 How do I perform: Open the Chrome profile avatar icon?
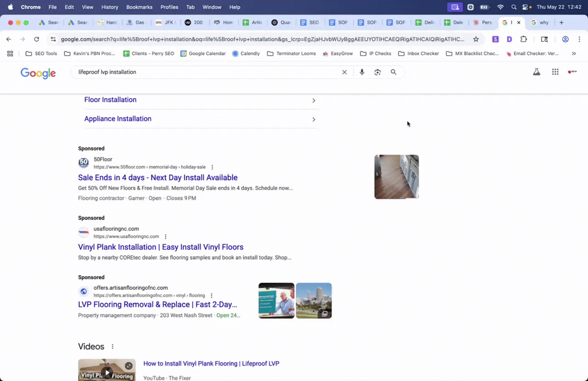click(x=565, y=40)
